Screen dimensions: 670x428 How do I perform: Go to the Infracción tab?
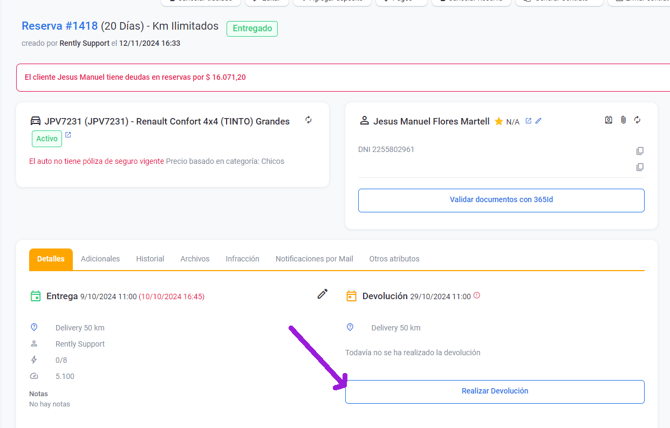tap(242, 259)
